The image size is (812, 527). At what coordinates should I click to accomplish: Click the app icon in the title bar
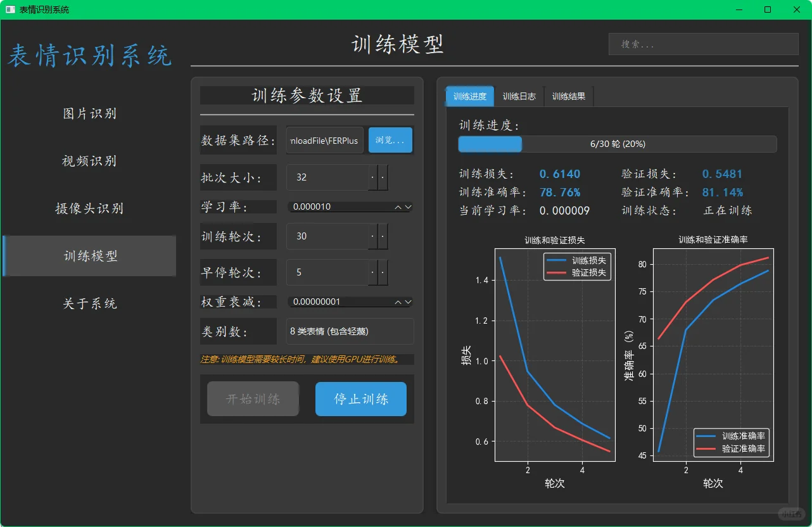tap(9, 9)
